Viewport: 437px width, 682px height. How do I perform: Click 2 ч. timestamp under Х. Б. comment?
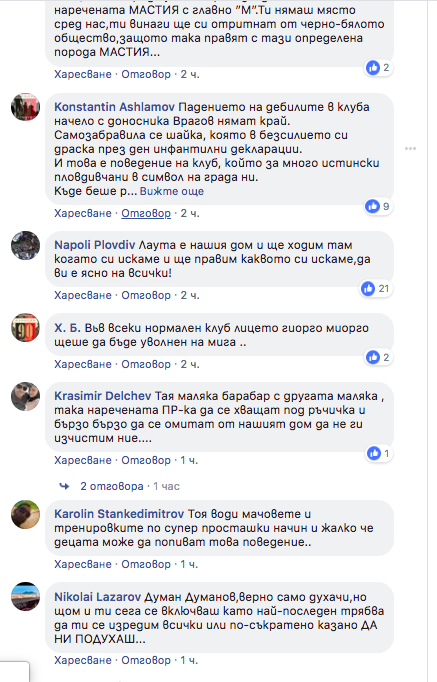point(190,364)
